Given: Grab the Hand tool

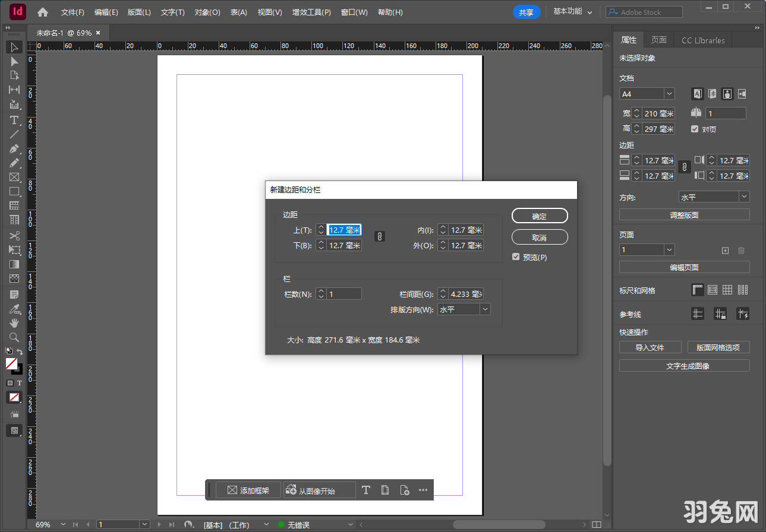Looking at the screenshot, I should coord(15,322).
